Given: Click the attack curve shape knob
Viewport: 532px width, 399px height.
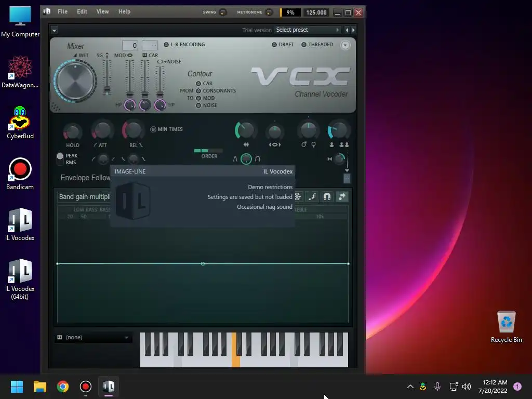Looking at the screenshot, I should pos(103,159).
